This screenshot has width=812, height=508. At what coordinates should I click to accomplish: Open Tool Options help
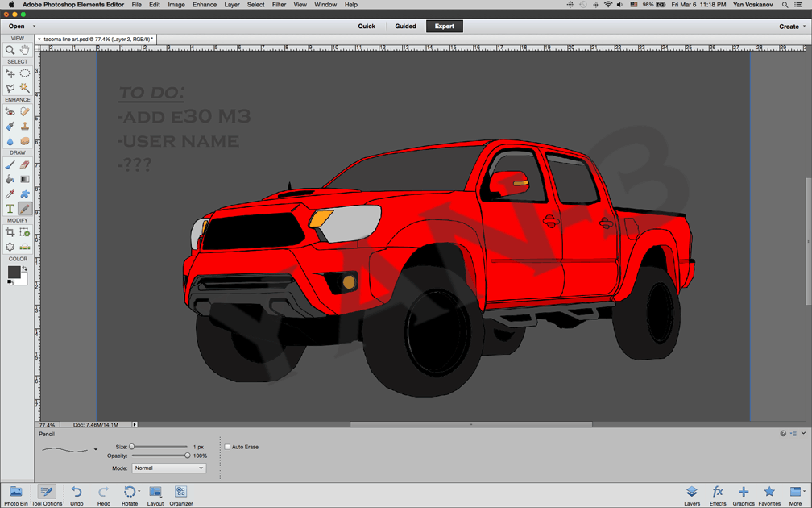[x=783, y=433]
